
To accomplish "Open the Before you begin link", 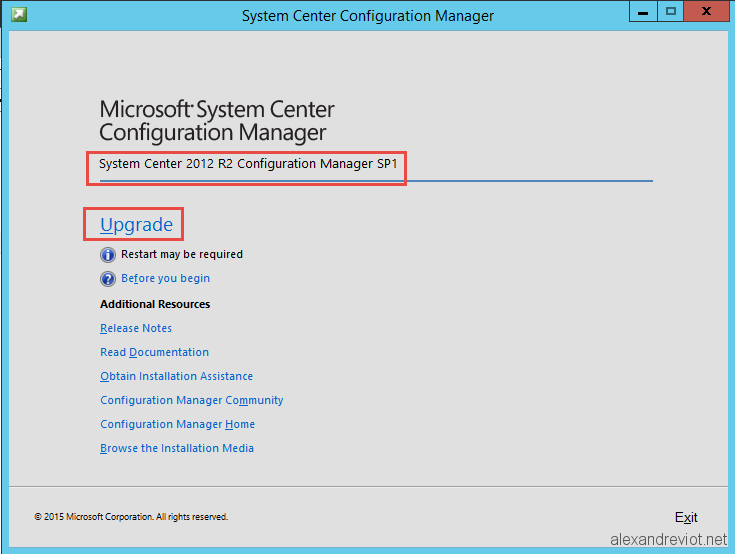I will (x=165, y=278).
